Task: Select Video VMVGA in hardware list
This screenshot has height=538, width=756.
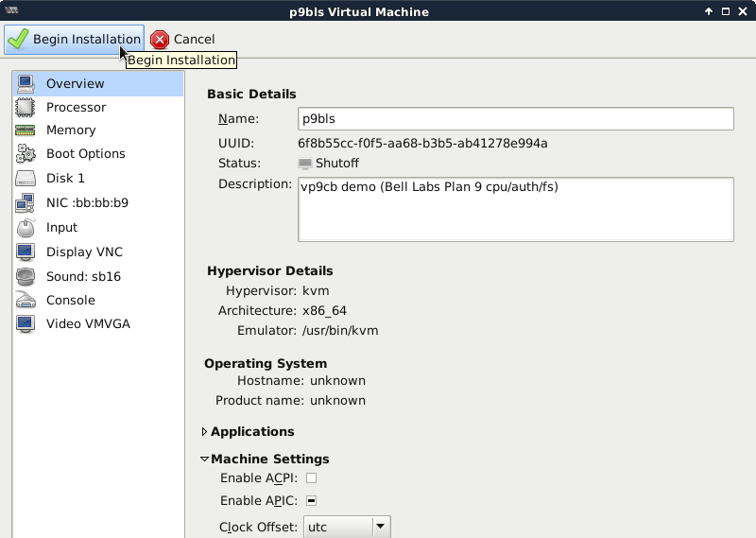Action: 88,323
